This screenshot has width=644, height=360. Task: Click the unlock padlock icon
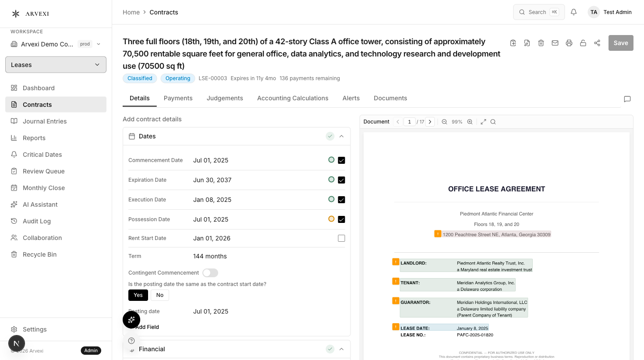583,43
